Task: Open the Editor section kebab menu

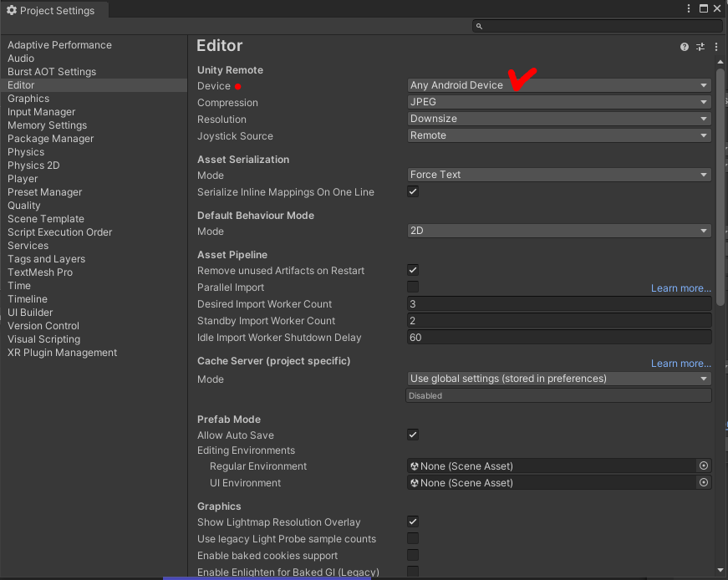Action: 716,47
